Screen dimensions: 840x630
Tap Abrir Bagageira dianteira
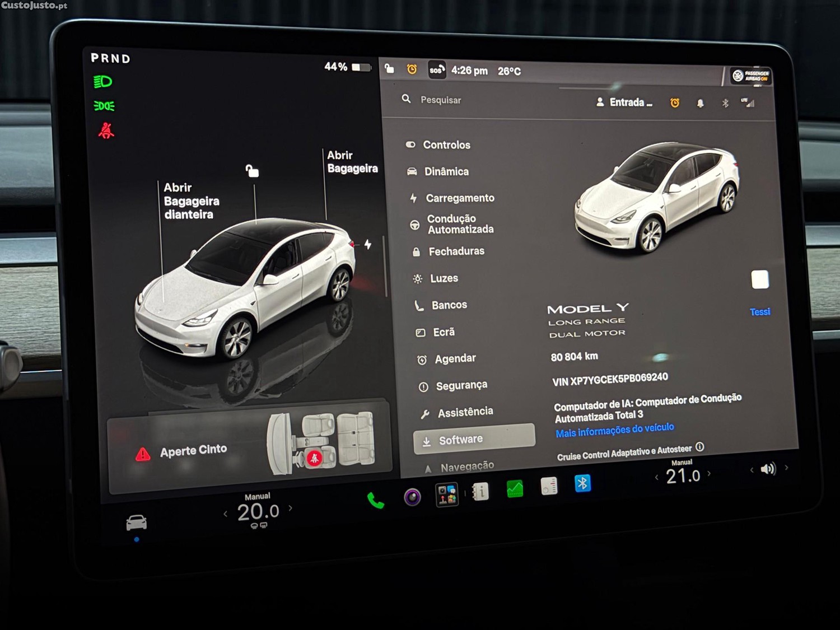(x=190, y=201)
